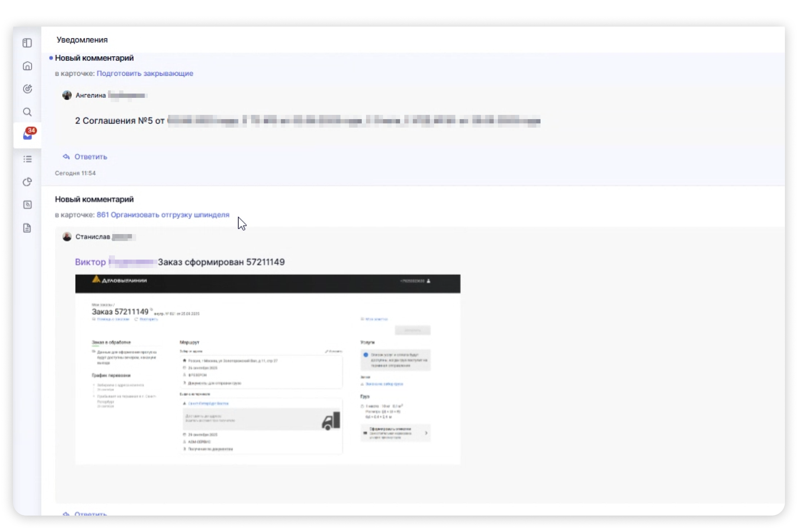The image size is (798, 532).
Task: Toggle the sidebar panel icon
Action: pyautogui.click(x=27, y=43)
